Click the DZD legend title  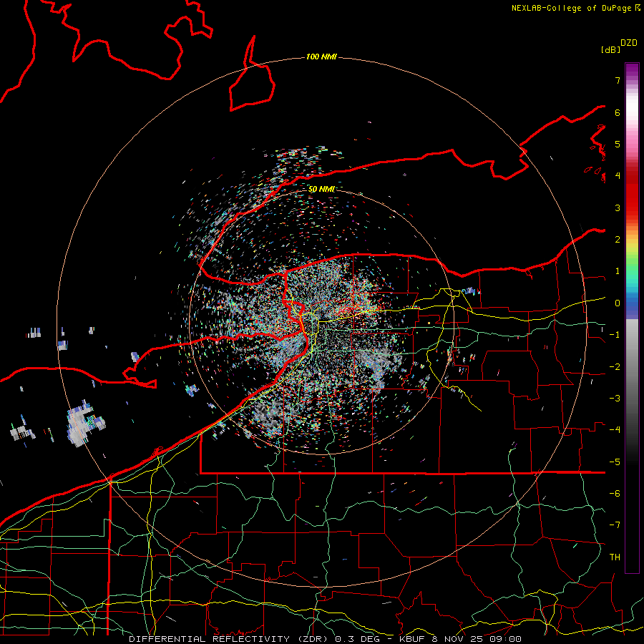click(x=629, y=43)
